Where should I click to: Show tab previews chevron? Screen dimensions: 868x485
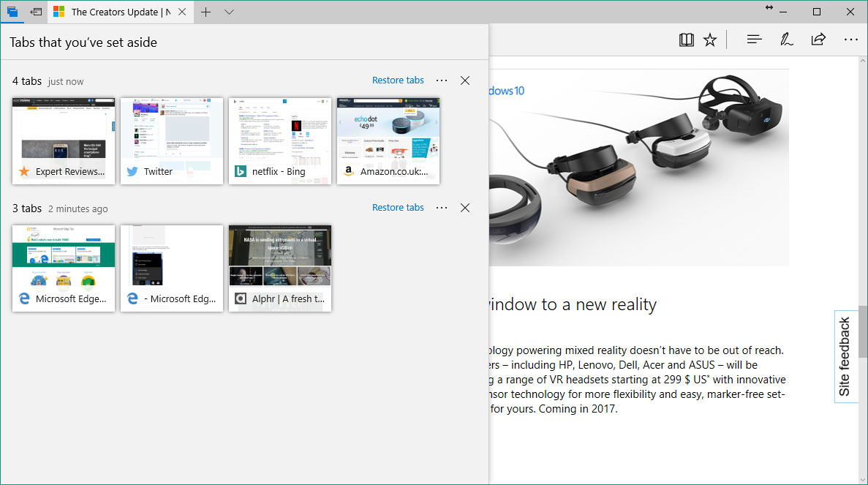click(229, 12)
